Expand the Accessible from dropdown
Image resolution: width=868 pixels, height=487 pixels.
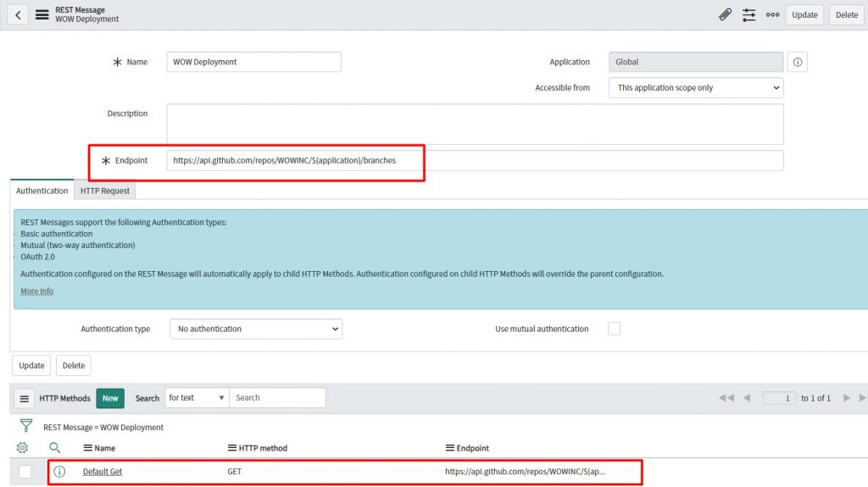point(696,87)
